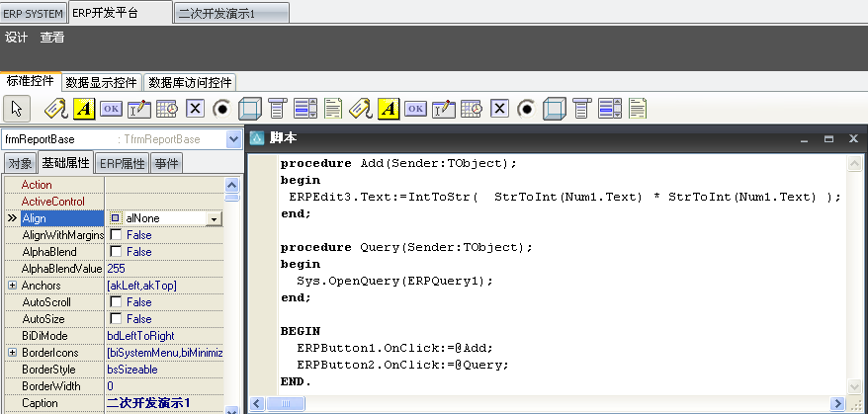Pick the first checkbox 'X' control icon
Screen dimensions: 868x414
[195, 109]
